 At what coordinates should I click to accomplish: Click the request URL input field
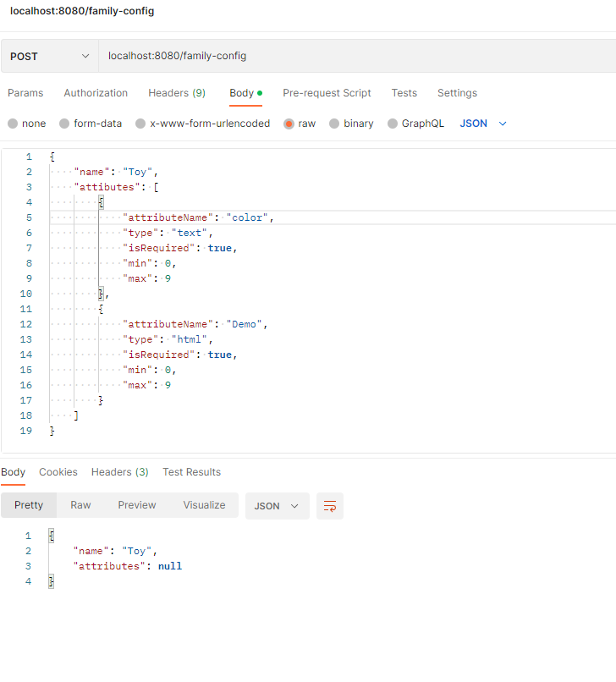click(357, 56)
